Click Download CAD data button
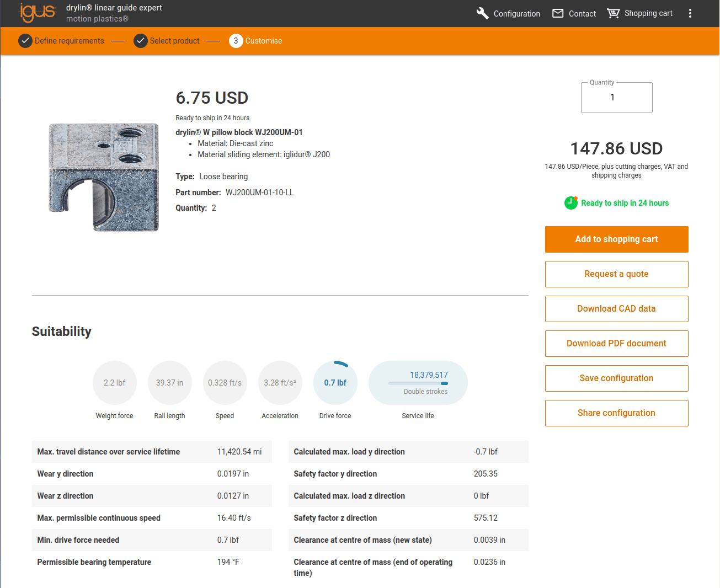The height and width of the screenshot is (588, 720). click(617, 309)
